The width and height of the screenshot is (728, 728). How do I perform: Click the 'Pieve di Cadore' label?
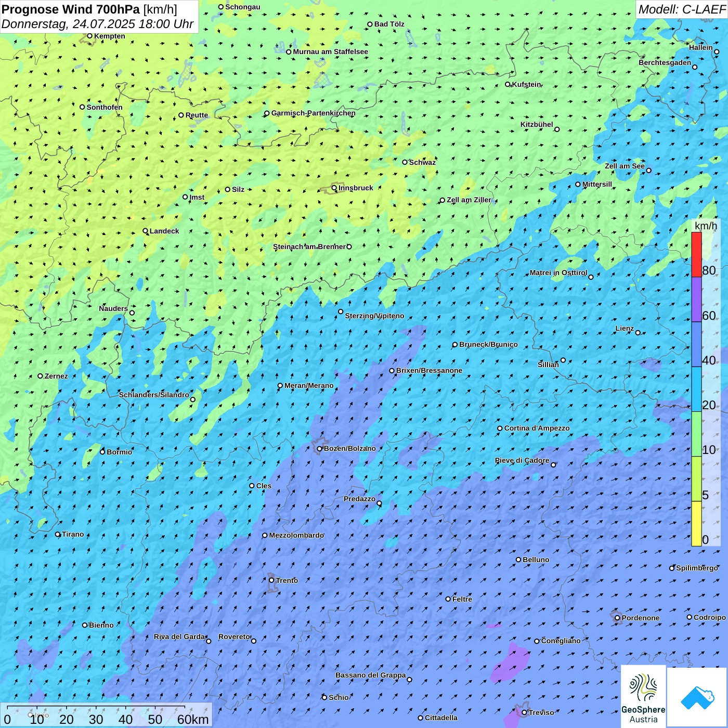[x=522, y=460]
